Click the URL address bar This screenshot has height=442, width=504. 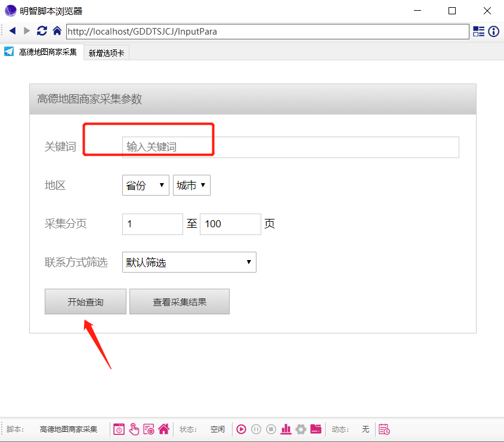click(x=267, y=32)
